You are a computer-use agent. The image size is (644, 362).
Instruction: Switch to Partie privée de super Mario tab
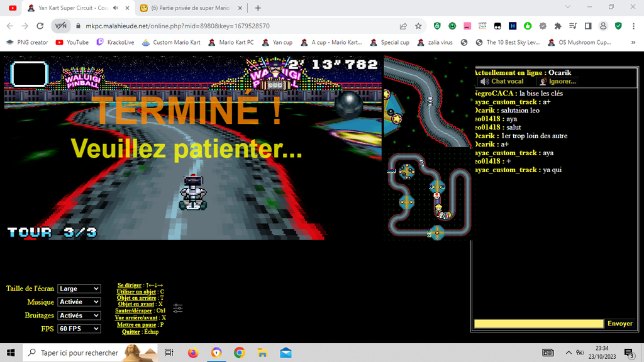tap(190, 8)
